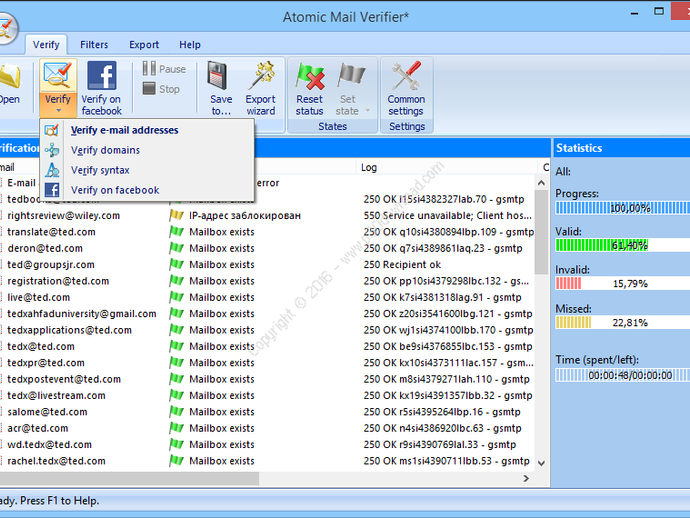Select the tedxahfaduniversity@gmail.com address
Screen dimensions: 690x518
coord(82,313)
